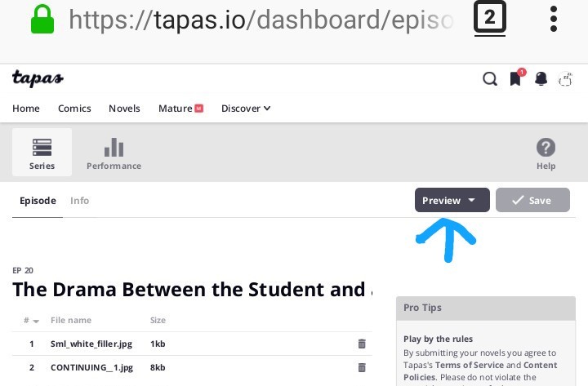588x386 pixels.
Task: Go to the Comics section
Action: point(74,109)
